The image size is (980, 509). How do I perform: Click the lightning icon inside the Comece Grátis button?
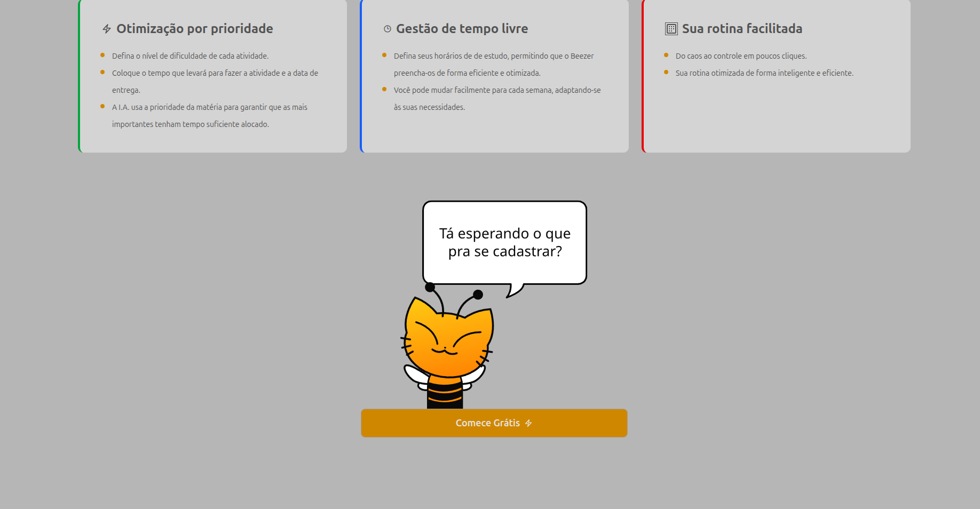[x=528, y=423]
